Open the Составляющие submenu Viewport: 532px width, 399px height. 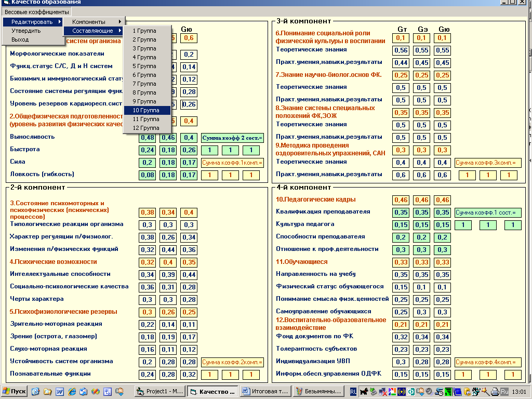coord(94,31)
